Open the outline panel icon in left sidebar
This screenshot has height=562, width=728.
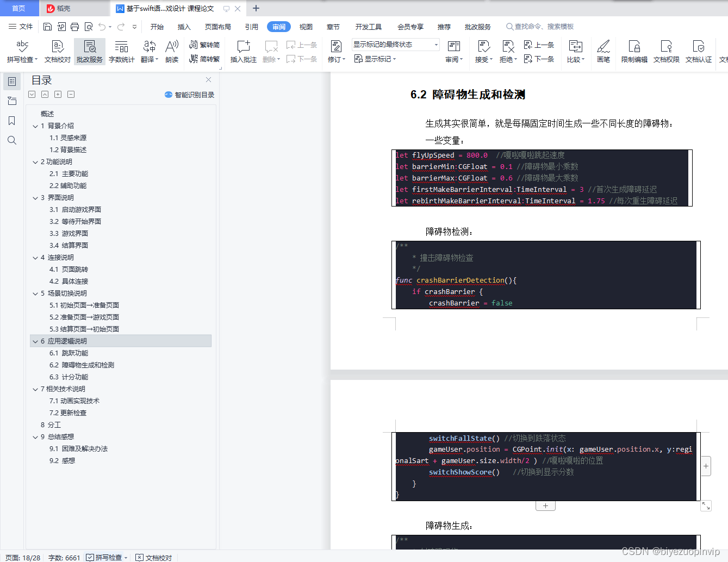pos(12,82)
